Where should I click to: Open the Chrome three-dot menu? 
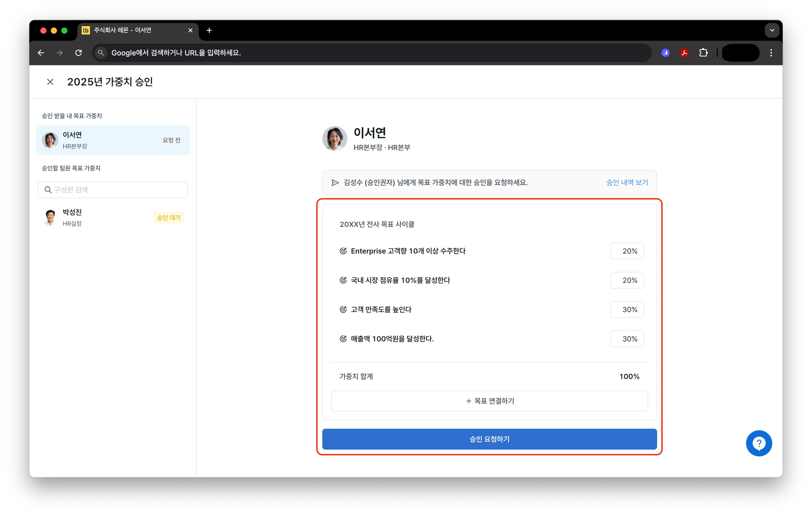tap(771, 53)
